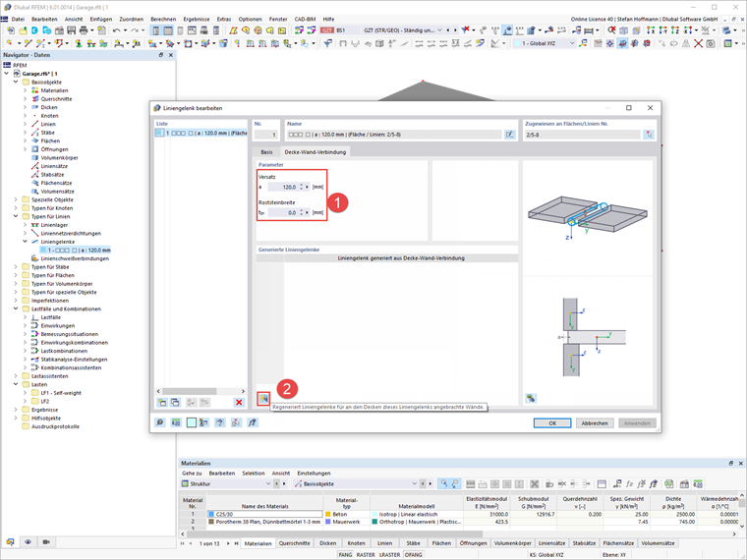The image size is (747, 560).
Task: Click the screenshot camera icon in second toolbar
Action: [711, 43]
